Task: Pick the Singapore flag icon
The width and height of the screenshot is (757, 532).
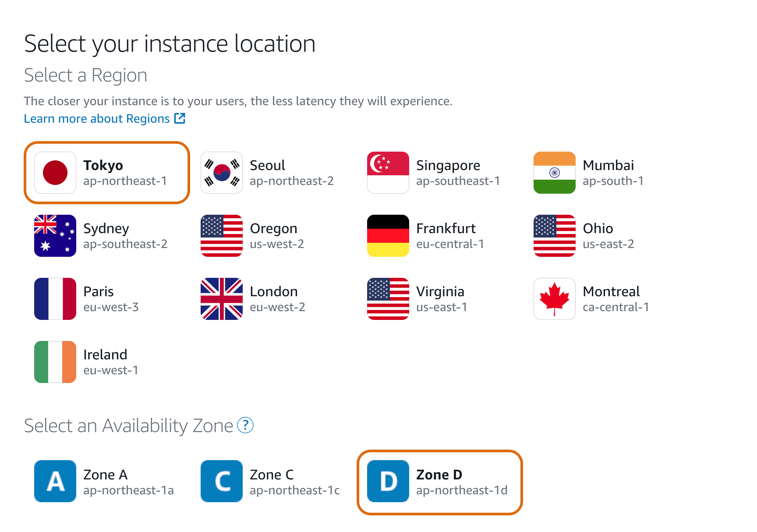Action: (388, 173)
